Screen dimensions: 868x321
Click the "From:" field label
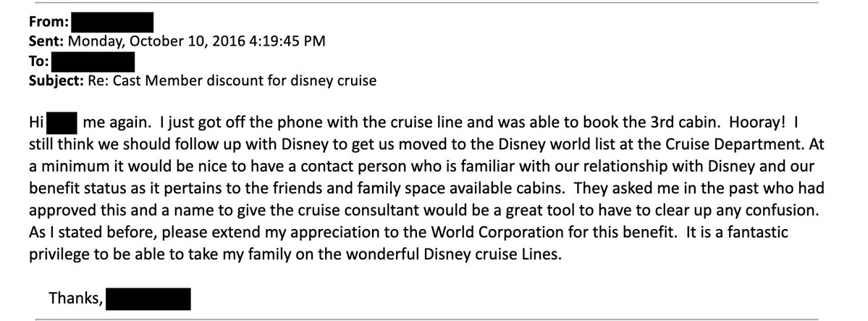click(33, 23)
